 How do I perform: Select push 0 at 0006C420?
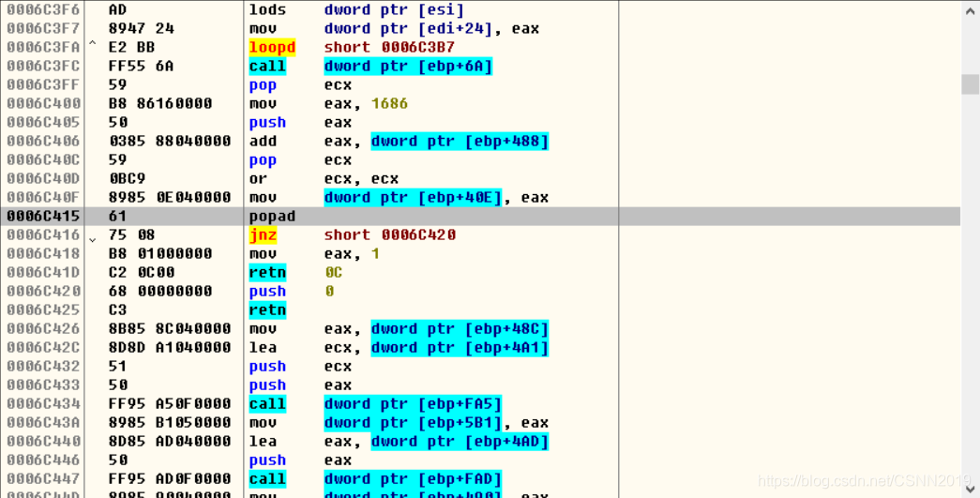480,291
